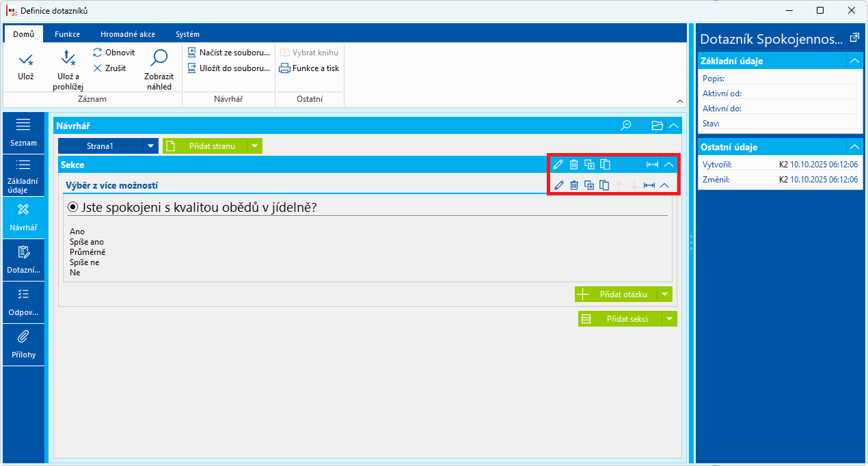The height and width of the screenshot is (466, 868).
Task: Collapse the ribbon with the chevron
Action: (679, 101)
